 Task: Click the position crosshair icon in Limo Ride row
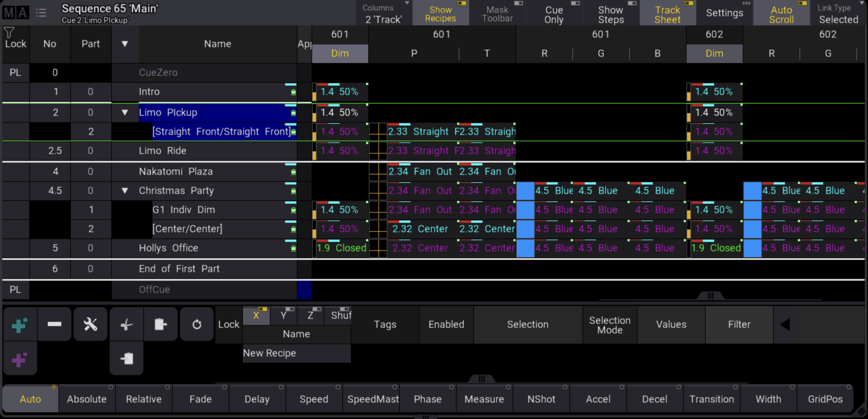(x=378, y=151)
